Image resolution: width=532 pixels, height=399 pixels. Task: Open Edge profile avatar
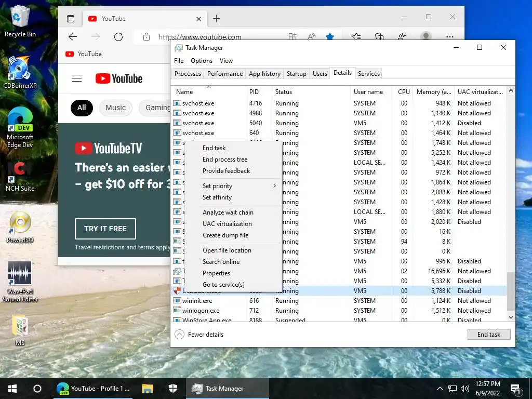426,36
